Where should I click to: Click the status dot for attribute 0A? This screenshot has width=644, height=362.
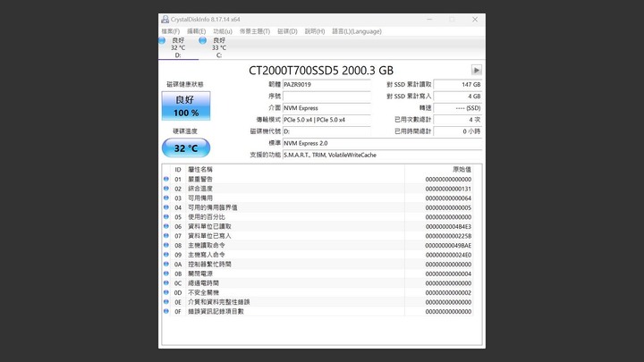point(166,264)
